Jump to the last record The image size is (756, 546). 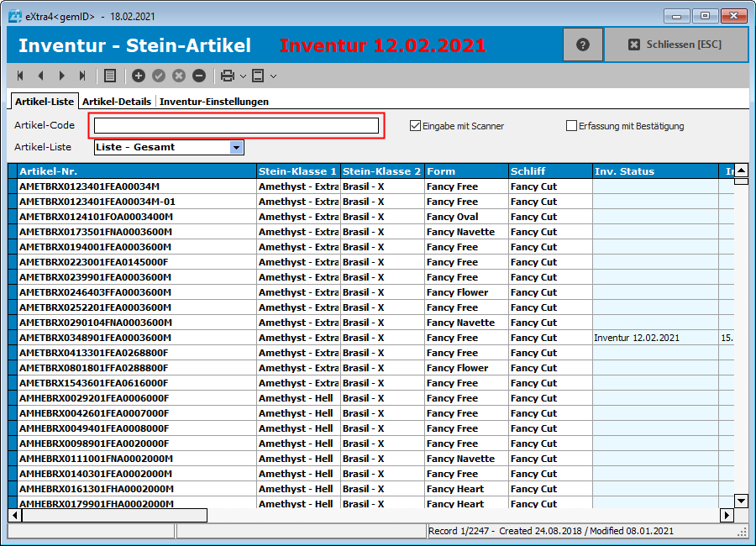[82, 76]
